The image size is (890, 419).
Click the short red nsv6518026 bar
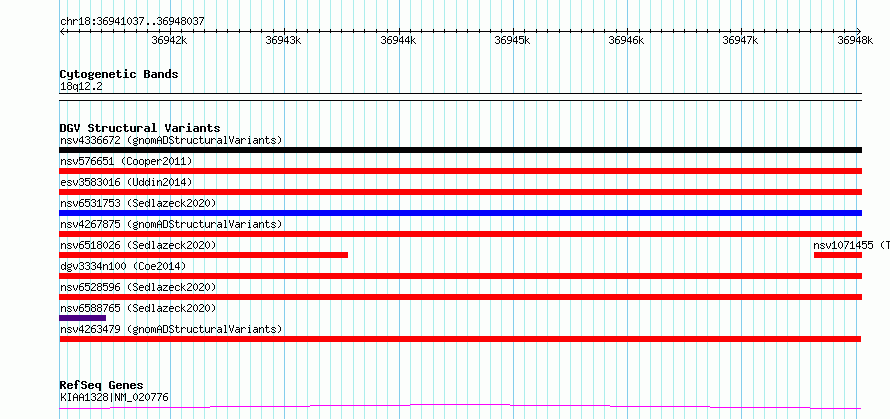point(204,255)
